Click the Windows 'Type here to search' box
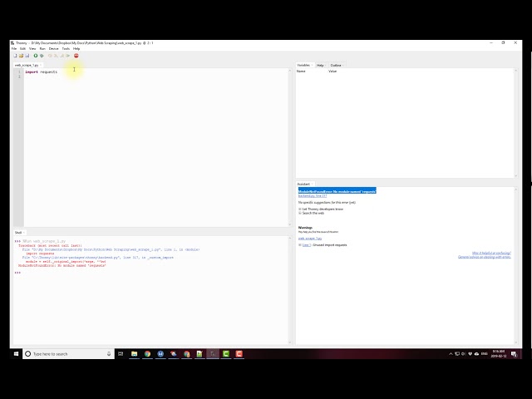Viewport: 532px width, 399px height. coord(68,354)
